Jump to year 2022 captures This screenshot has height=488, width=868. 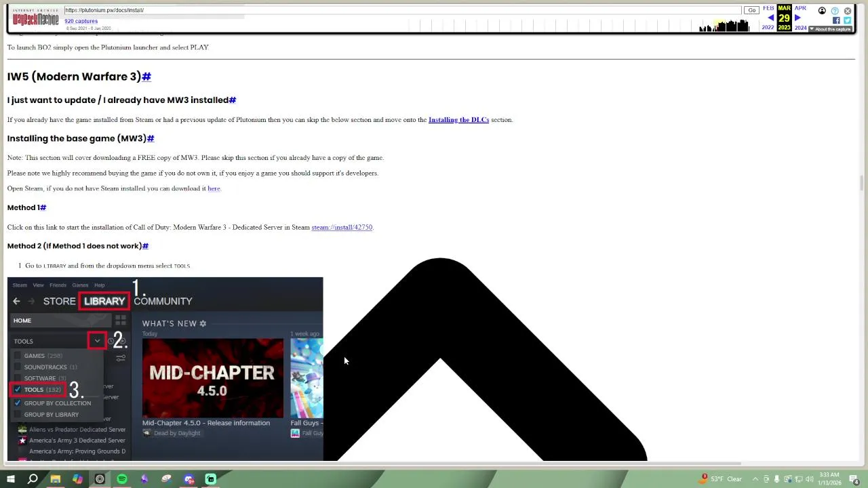768,28
